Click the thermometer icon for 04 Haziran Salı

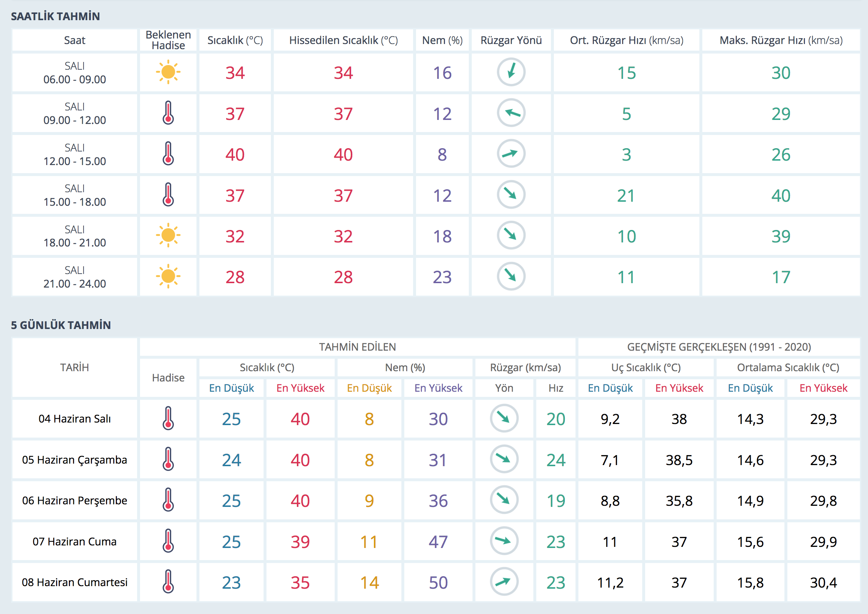(x=168, y=419)
